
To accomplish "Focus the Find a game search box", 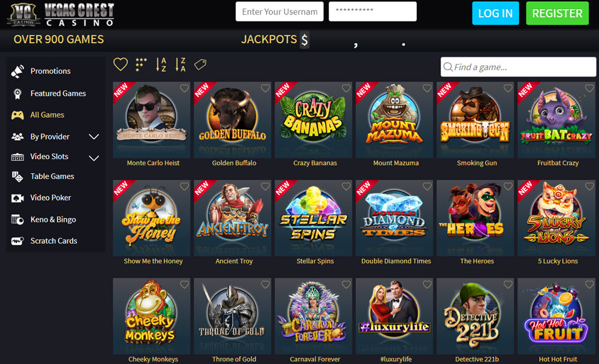I will [x=518, y=67].
